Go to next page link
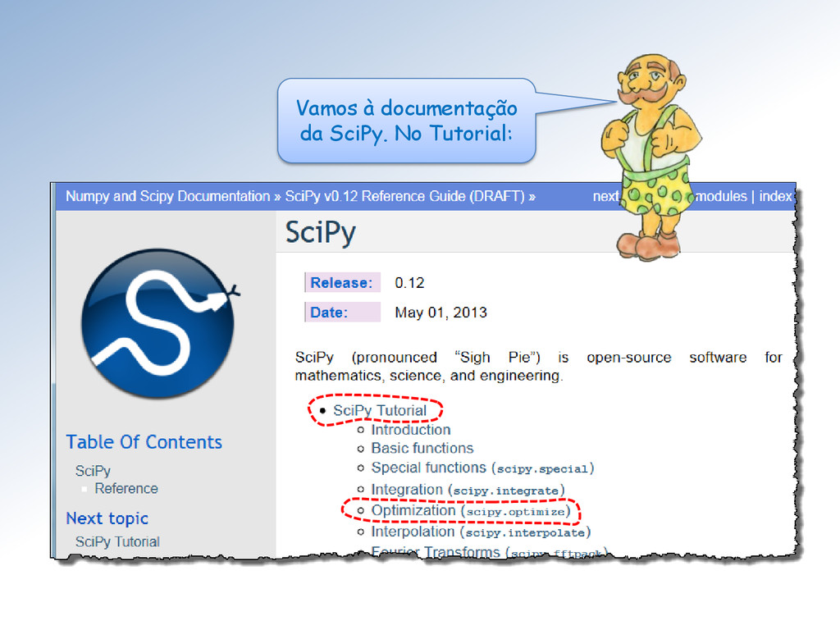Screen dimensions: 840x630 click(605, 197)
